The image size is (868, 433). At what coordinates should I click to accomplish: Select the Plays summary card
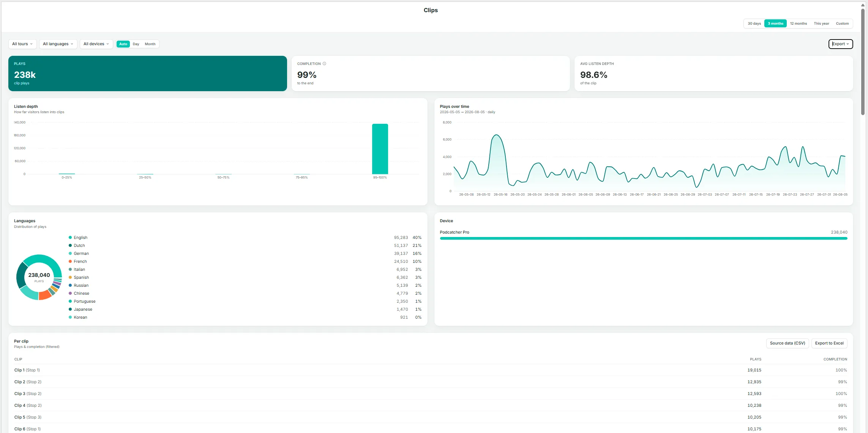tap(148, 73)
